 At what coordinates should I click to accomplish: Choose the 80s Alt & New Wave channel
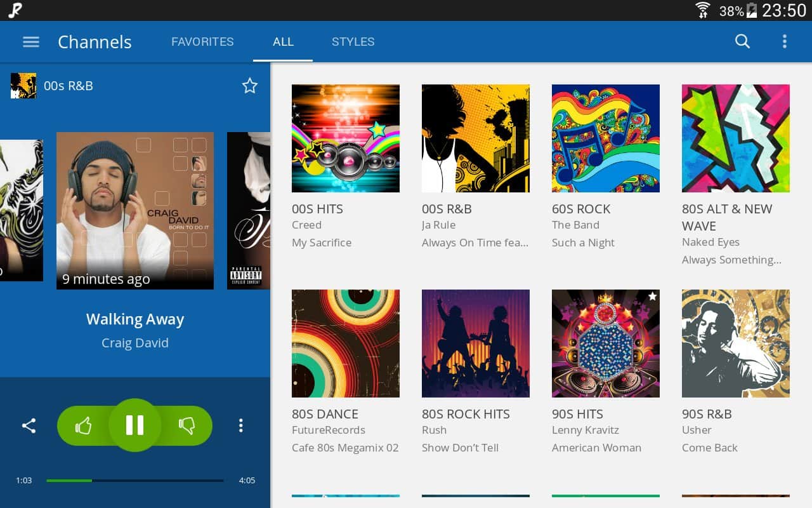tap(736, 138)
